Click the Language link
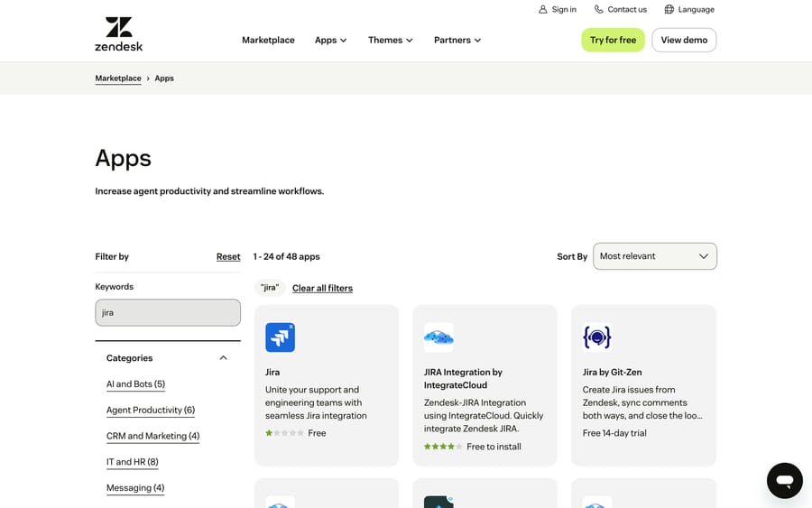 tap(696, 9)
